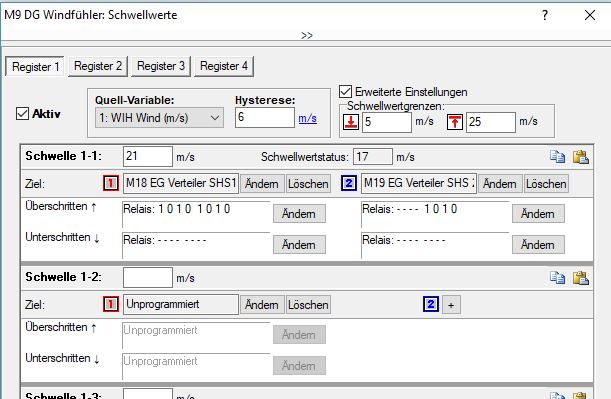Add target 2 with plus button
The height and width of the screenshot is (399, 611).
click(451, 305)
